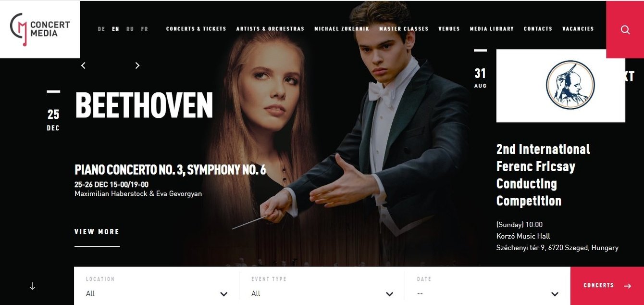Select EN language option

pyautogui.click(x=115, y=29)
